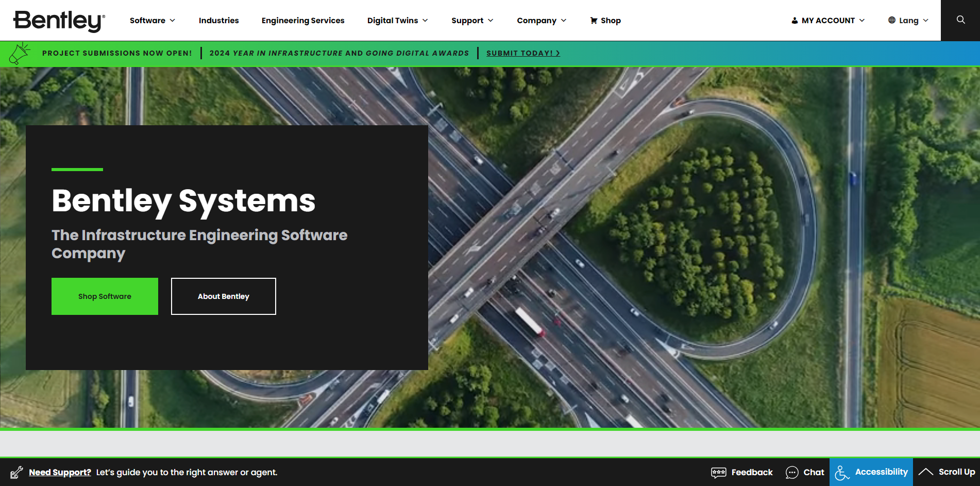Click the About Bentley button
The image size is (980, 486).
[x=224, y=296]
